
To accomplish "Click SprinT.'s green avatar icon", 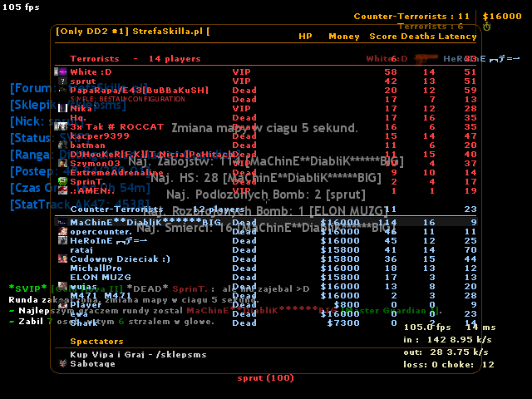I will pos(62,181).
